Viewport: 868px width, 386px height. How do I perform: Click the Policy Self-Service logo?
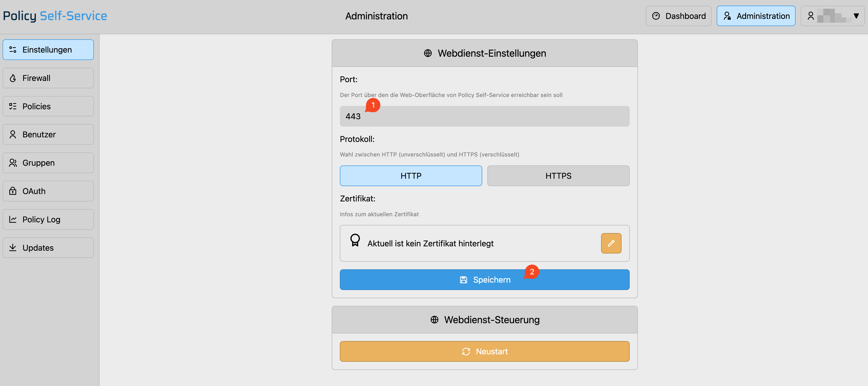point(55,16)
